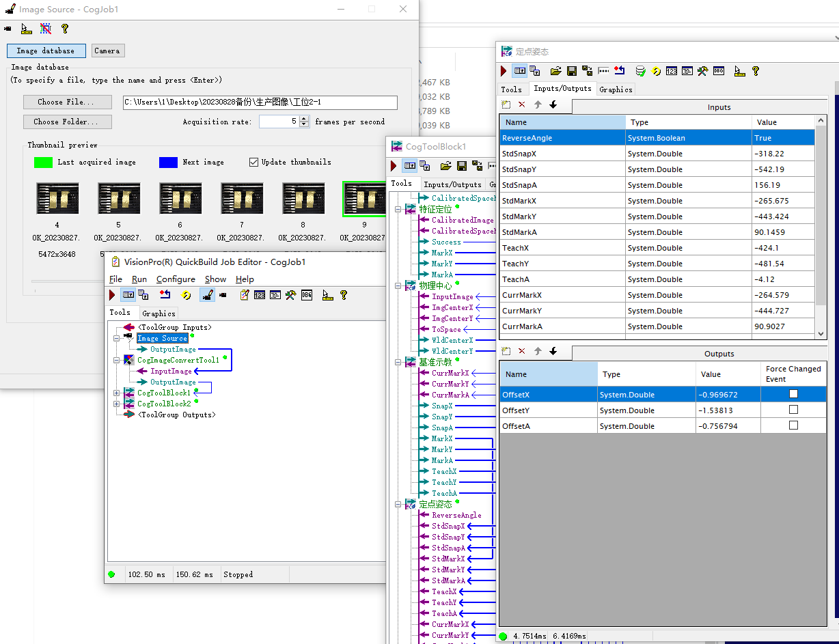Image resolution: width=839 pixels, height=644 pixels.
Task: Toggle electric mode in Job Editor toolbar
Action: click(128, 295)
